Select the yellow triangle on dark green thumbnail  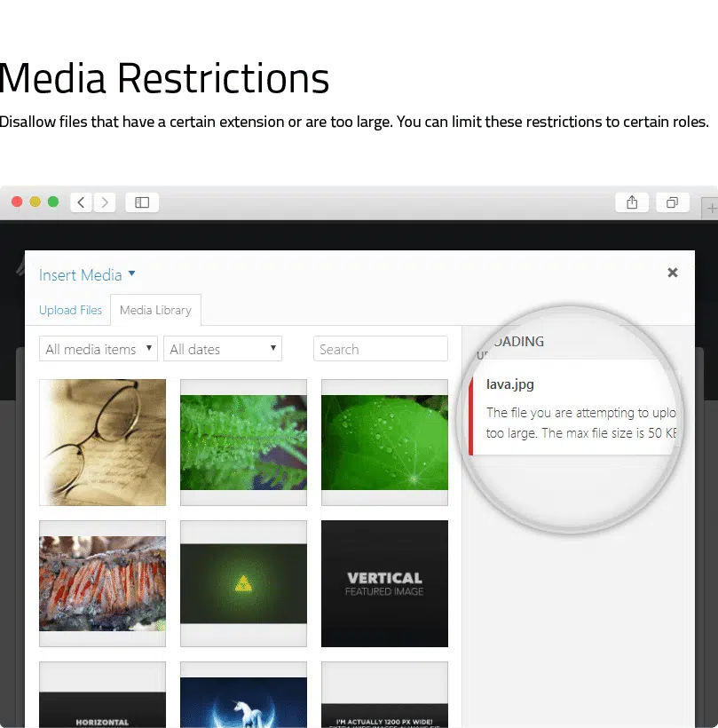coord(244,583)
